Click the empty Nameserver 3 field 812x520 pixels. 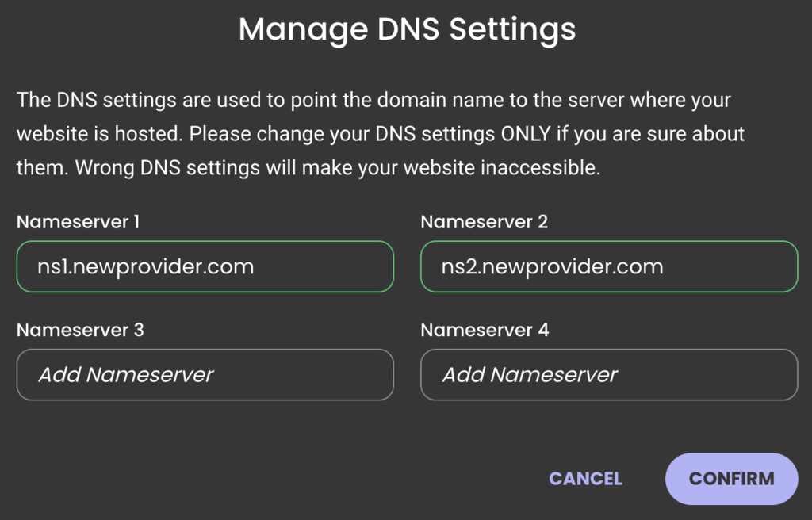(x=205, y=375)
